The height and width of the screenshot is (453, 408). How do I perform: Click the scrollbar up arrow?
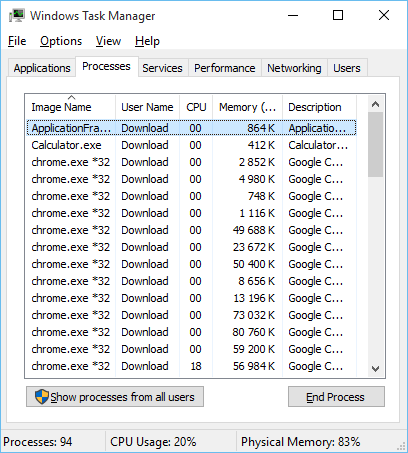coord(376,104)
